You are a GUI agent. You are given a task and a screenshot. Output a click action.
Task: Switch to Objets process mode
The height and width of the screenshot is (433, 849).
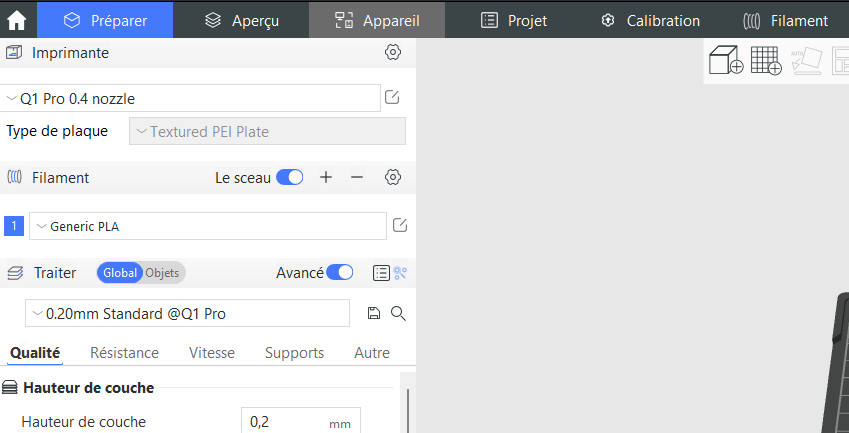(163, 273)
